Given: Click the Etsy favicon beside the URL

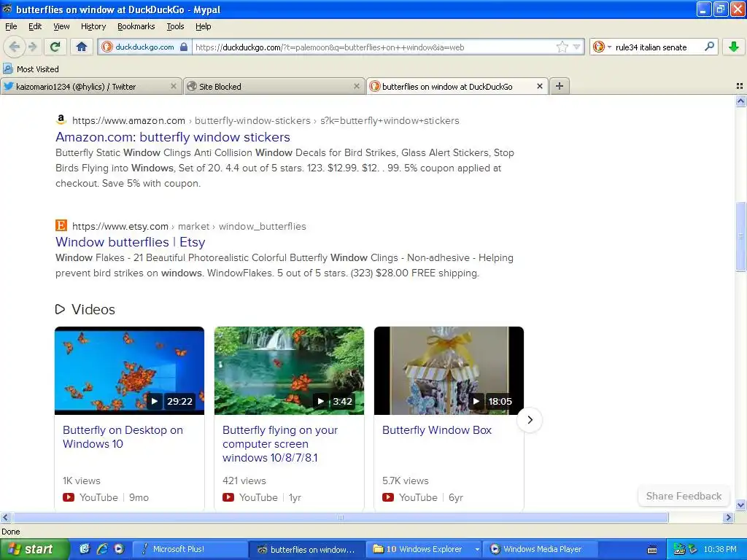Looking at the screenshot, I should [61, 225].
